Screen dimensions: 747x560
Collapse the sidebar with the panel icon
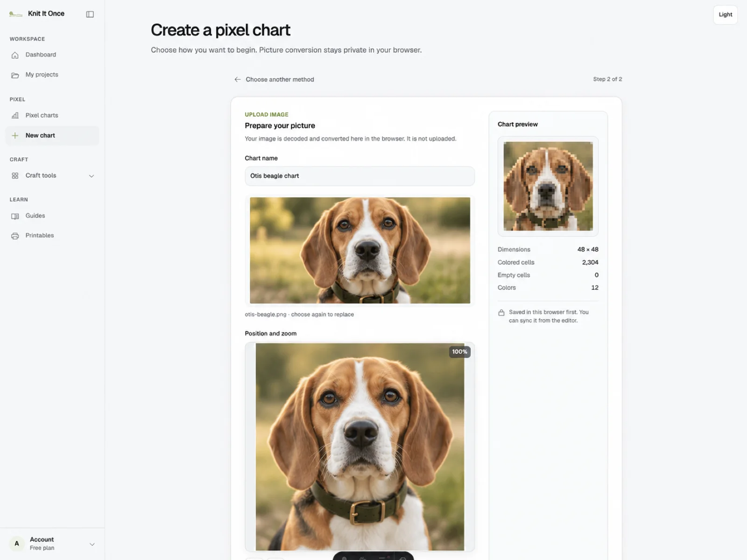(x=90, y=14)
